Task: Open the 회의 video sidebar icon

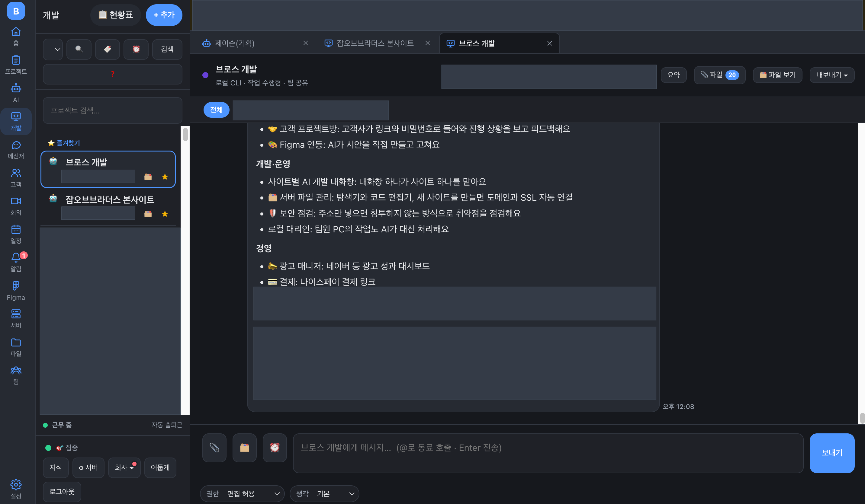Action: point(16,206)
